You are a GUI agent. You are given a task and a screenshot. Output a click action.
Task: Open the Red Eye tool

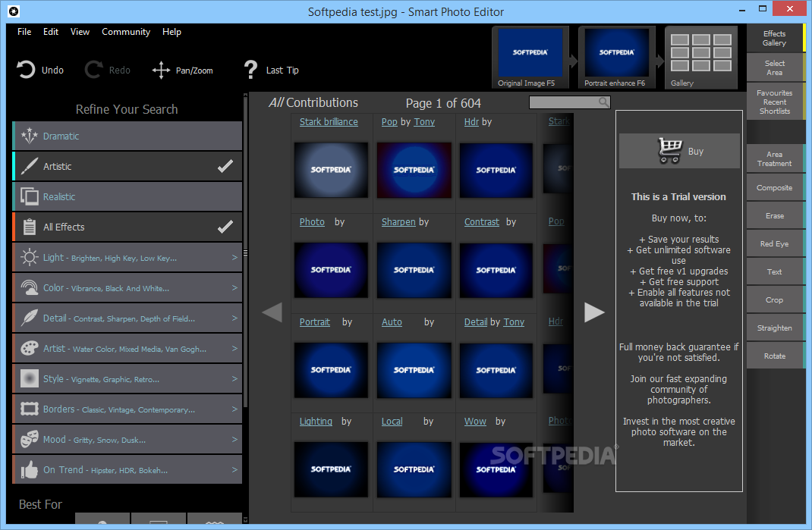click(775, 243)
